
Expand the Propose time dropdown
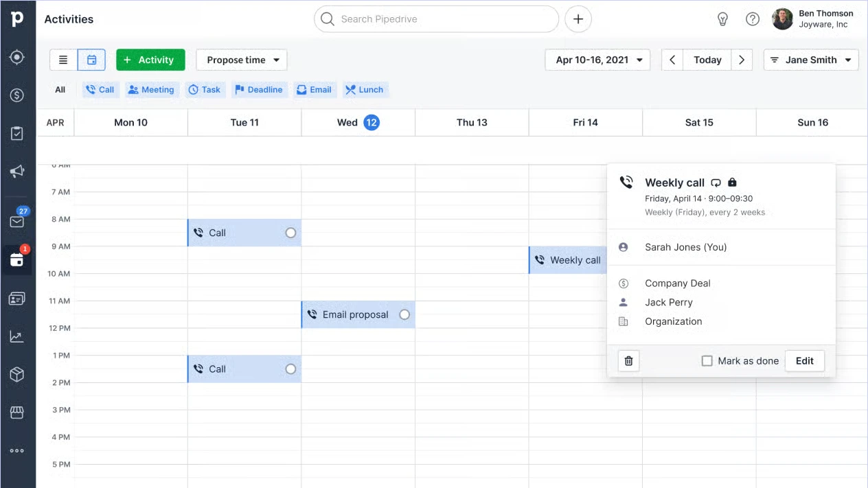tap(242, 60)
